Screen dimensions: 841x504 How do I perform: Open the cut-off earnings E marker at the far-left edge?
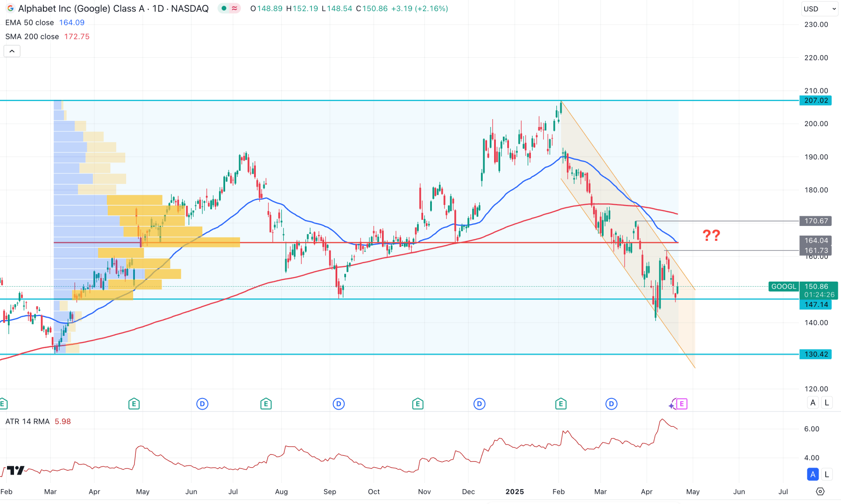coord(3,404)
